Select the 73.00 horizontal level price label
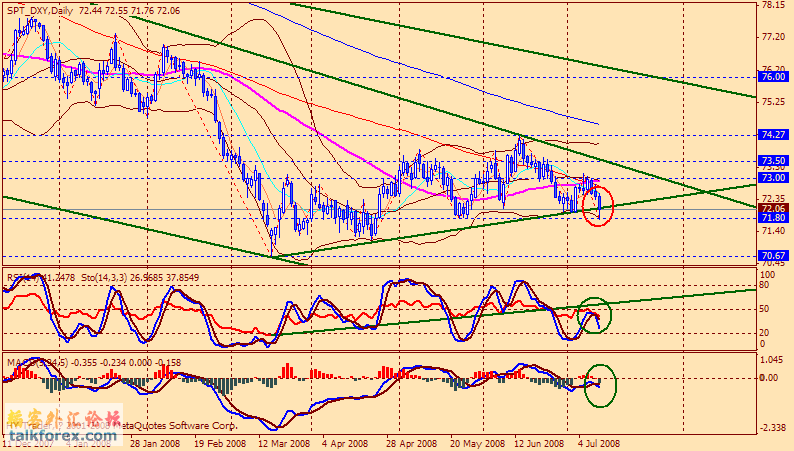This screenshot has height=451, width=794. (773, 178)
